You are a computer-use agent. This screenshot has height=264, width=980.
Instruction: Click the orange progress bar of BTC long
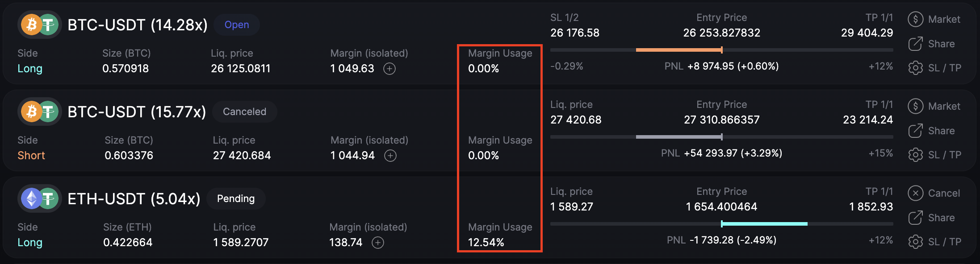[678, 50]
